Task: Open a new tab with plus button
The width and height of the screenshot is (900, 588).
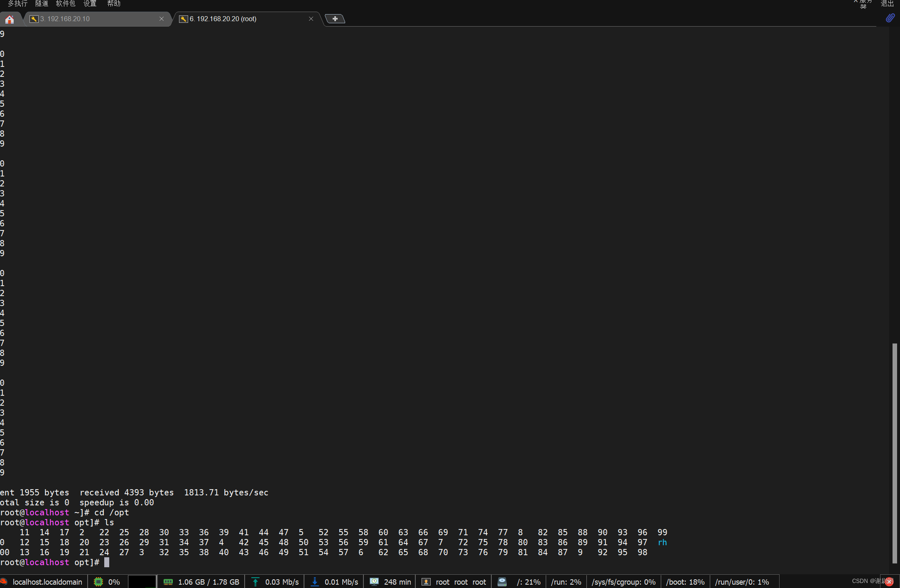Action: coord(335,19)
